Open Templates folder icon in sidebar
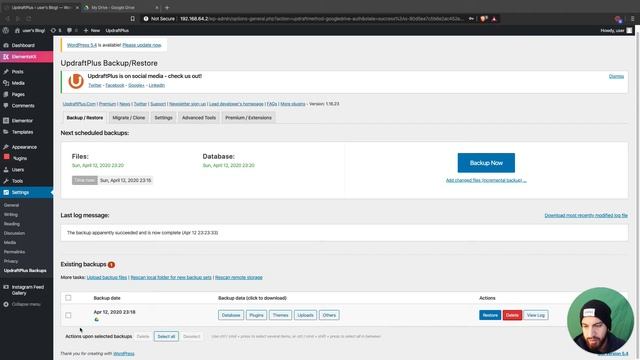Image resolution: width=640 pixels, height=360 pixels. [6, 132]
